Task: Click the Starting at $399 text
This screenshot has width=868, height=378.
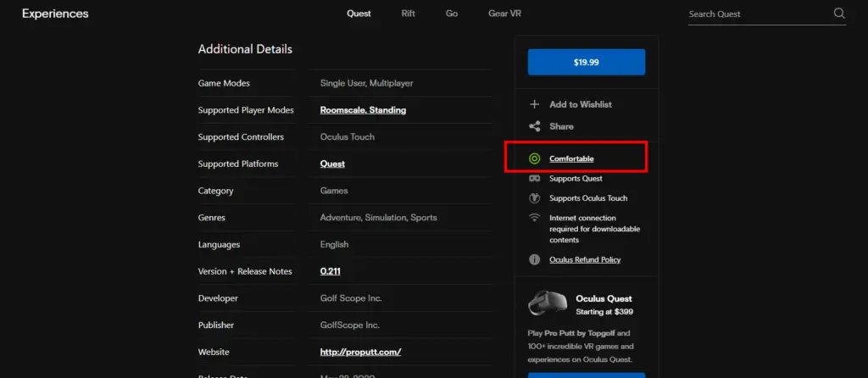Action: point(604,312)
